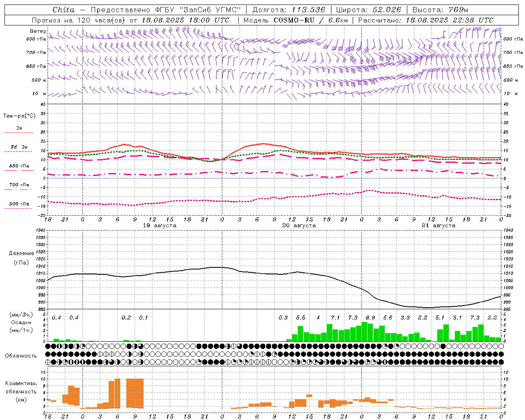Image resolution: width=525 pixels, height=420 pixels.
Task: Click the 'Тем-ра(°C)' temperature label
Action: 19,116
